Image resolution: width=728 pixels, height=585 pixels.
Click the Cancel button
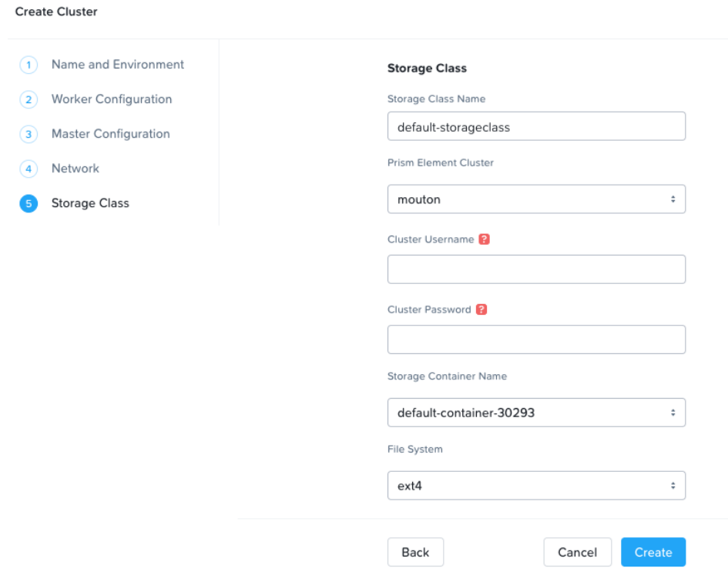(577, 552)
